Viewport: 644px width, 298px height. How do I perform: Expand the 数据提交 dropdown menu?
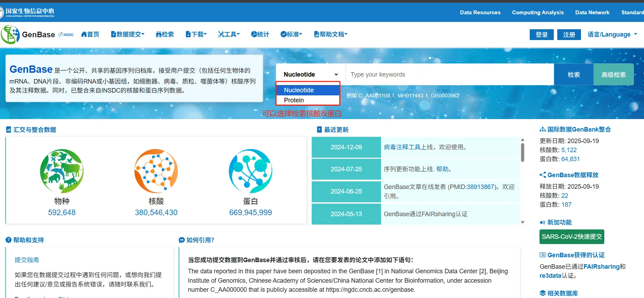(127, 34)
